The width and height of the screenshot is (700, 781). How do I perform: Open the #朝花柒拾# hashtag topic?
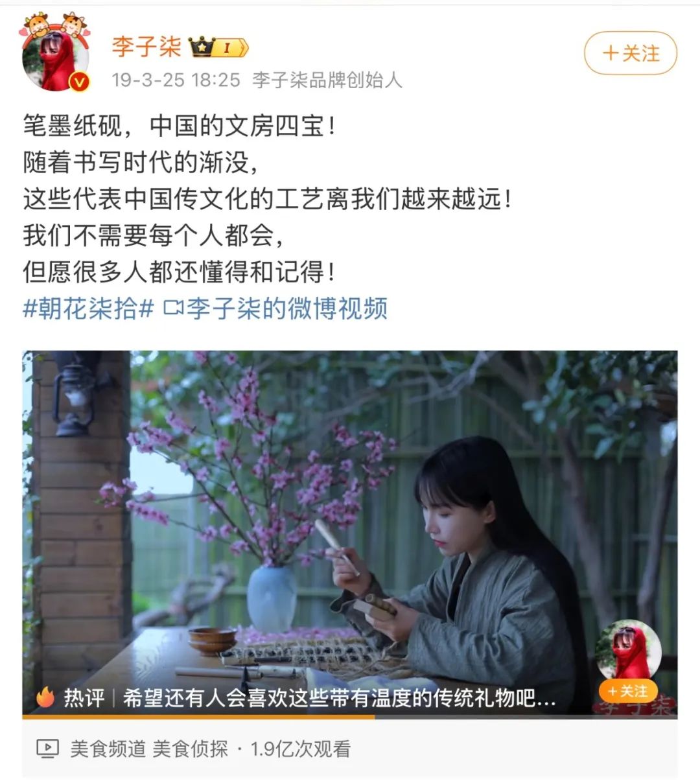point(88,309)
